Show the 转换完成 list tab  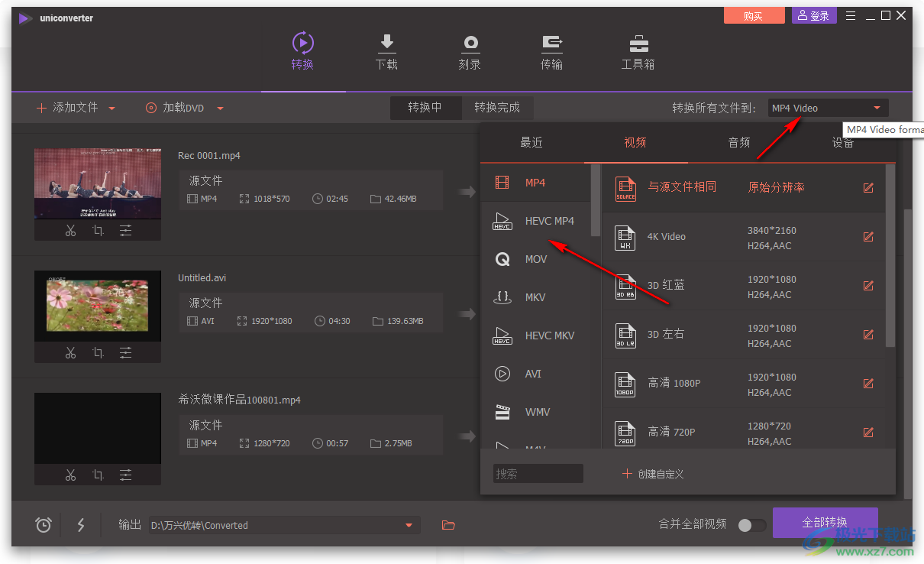pyautogui.click(x=497, y=107)
